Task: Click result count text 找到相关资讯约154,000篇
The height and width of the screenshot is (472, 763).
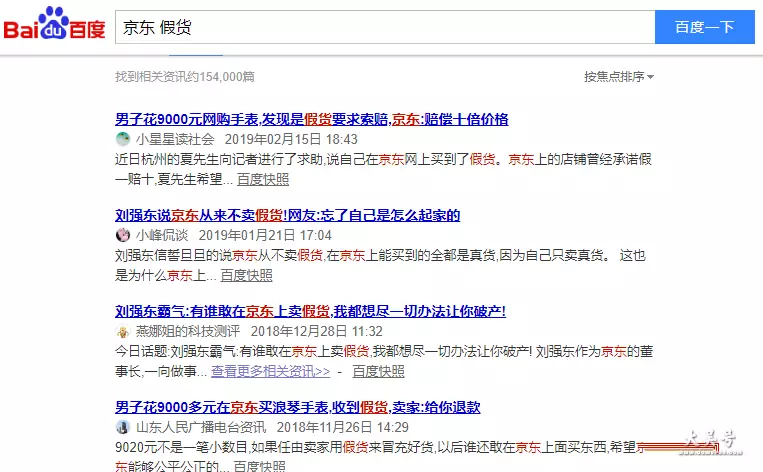Action: 185,76
